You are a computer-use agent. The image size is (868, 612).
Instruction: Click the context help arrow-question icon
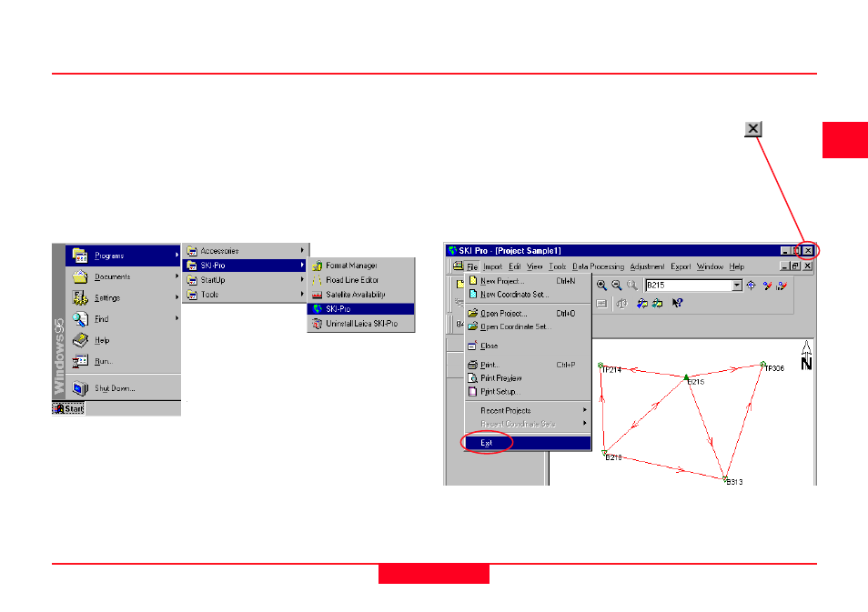tap(677, 303)
